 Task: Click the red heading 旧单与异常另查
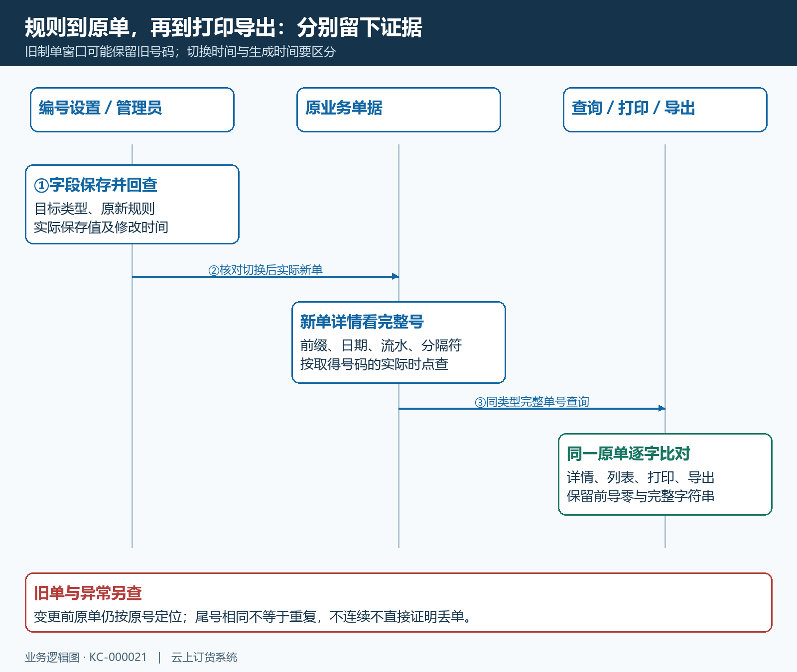(88, 593)
